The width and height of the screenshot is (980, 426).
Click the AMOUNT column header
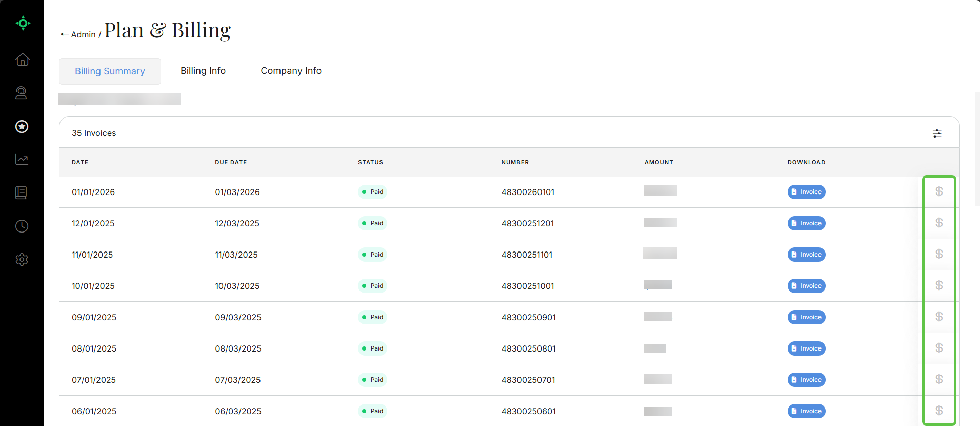pos(658,162)
